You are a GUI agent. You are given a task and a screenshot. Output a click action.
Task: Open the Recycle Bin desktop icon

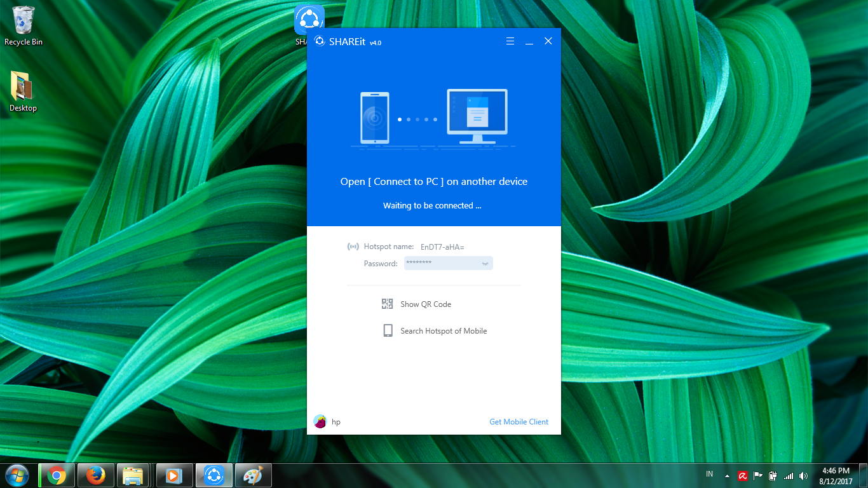[24, 25]
